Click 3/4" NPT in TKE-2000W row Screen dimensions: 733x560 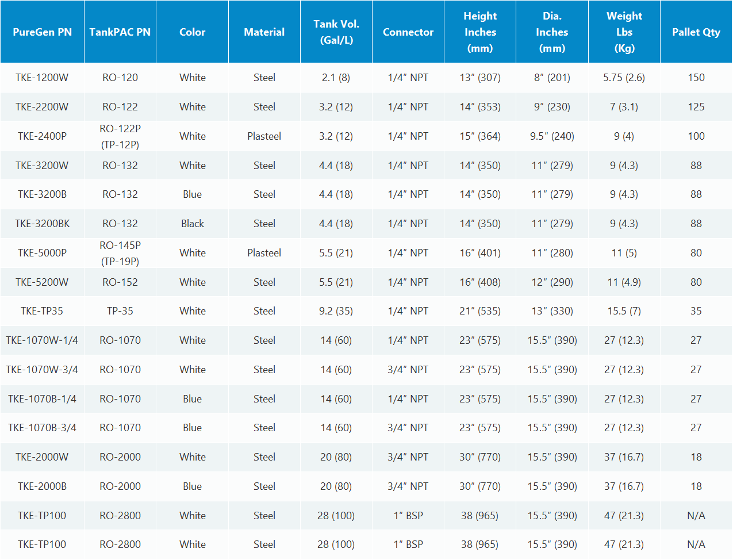click(408, 457)
